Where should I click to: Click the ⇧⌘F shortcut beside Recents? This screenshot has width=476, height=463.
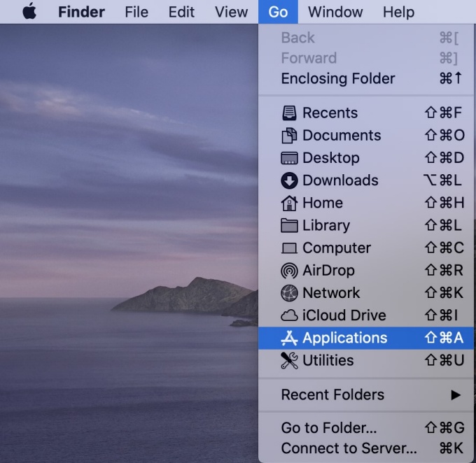pyautogui.click(x=443, y=113)
